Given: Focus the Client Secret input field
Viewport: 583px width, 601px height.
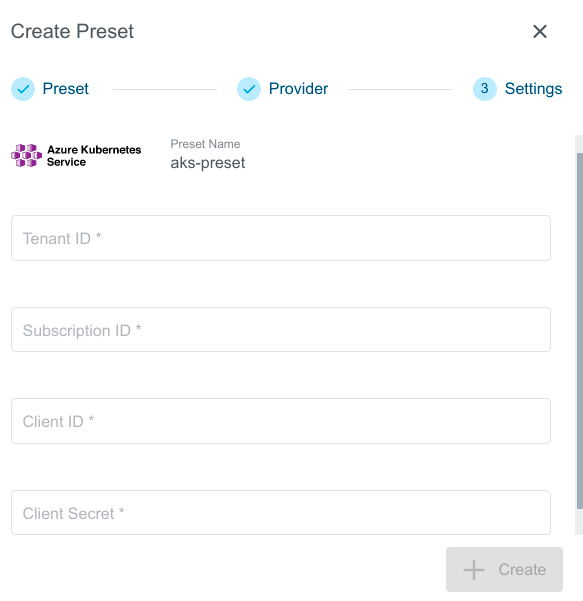Looking at the screenshot, I should tap(281, 512).
